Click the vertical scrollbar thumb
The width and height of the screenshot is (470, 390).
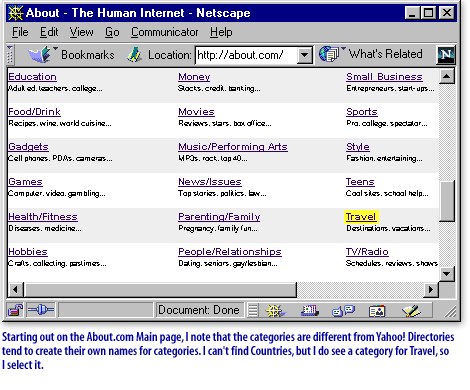pyautogui.click(x=447, y=201)
